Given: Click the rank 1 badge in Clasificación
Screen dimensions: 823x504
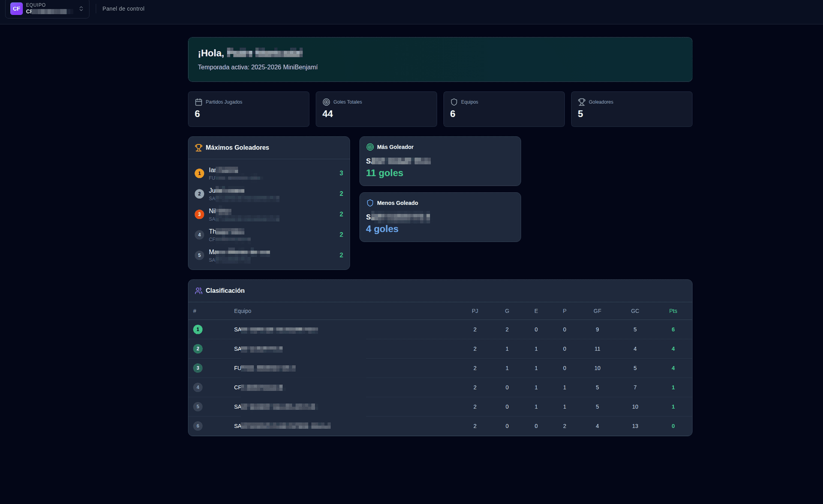Looking at the screenshot, I should [x=198, y=329].
